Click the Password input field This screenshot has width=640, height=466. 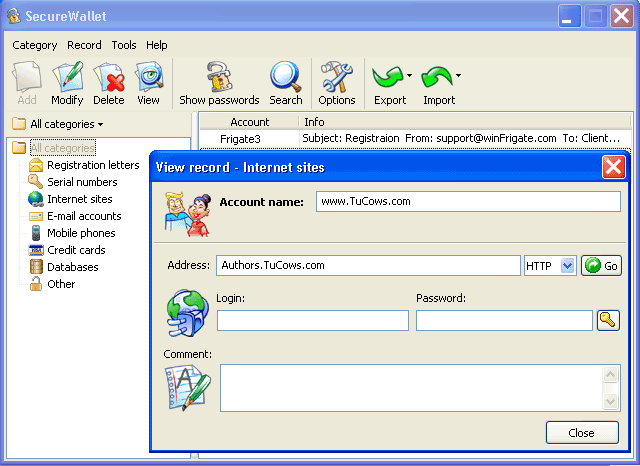[x=504, y=320]
